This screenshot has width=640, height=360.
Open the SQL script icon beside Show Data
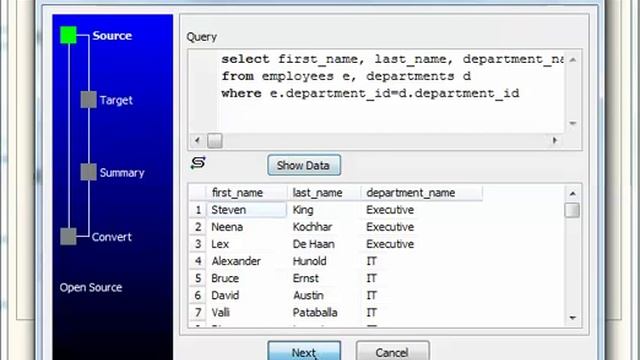tap(198, 163)
